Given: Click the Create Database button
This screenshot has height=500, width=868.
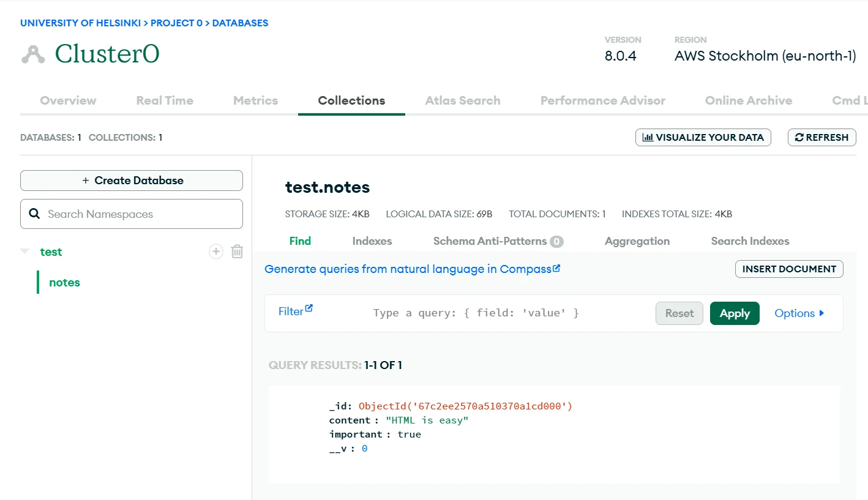Looking at the screenshot, I should point(132,181).
